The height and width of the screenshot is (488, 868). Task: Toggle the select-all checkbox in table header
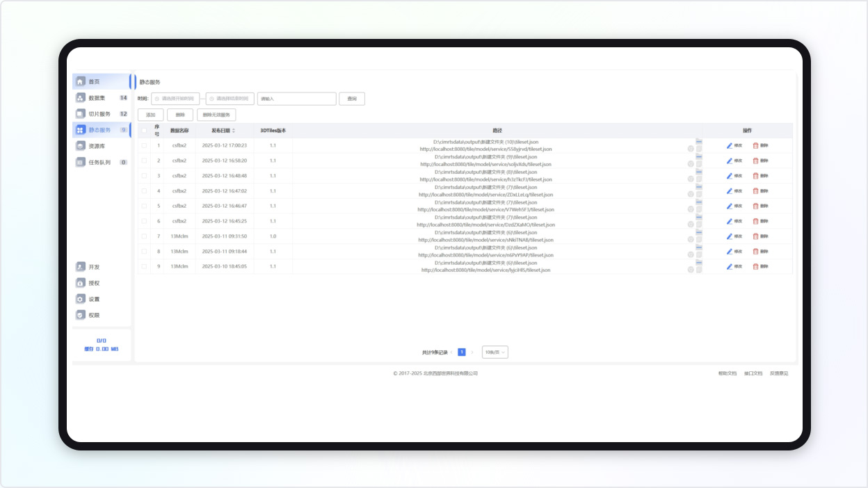coord(144,130)
